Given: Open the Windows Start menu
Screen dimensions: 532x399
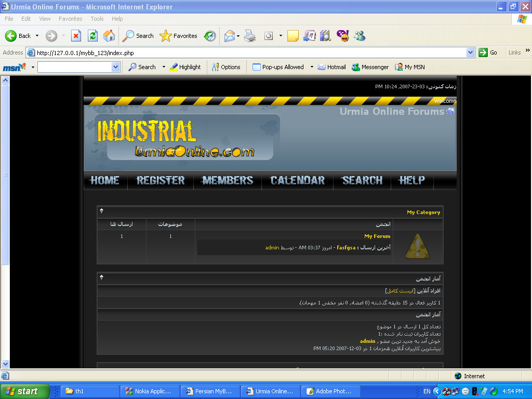Looking at the screenshot, I should tap(25, 391).
